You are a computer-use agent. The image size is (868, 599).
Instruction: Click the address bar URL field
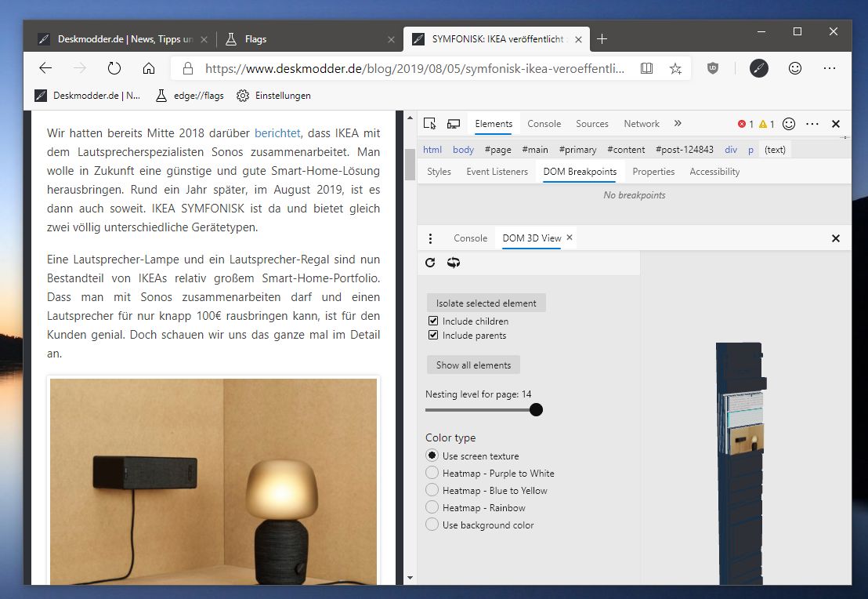[414, 68]
